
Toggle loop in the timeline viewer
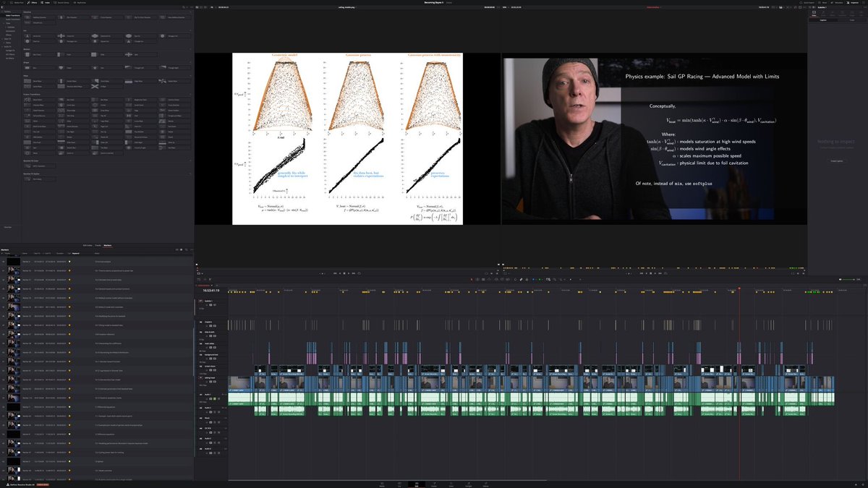click(665, 273)
